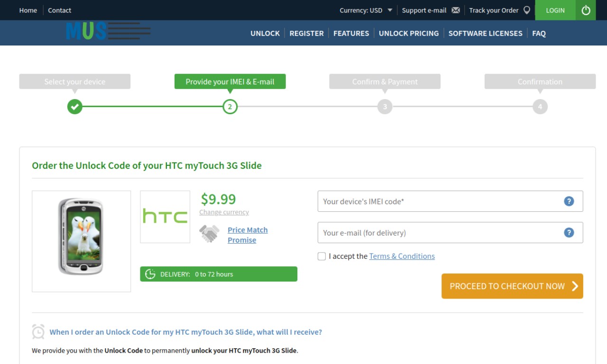Click the 'Order the Unlock Code' heading
This screenshot has width=607, height=364.
point(147,165)
